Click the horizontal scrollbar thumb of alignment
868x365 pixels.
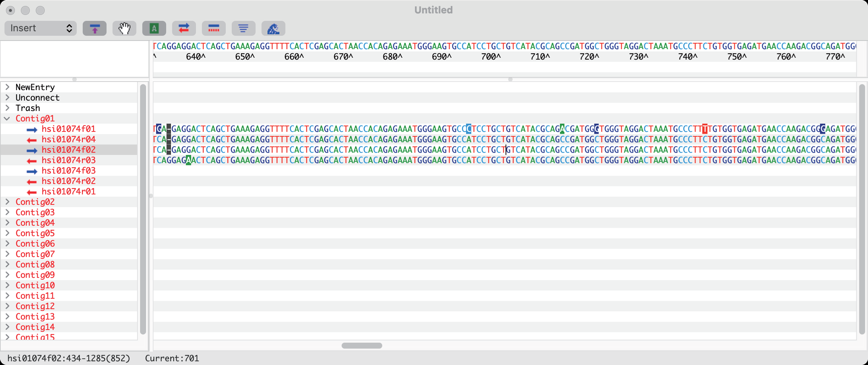(362, 346)
